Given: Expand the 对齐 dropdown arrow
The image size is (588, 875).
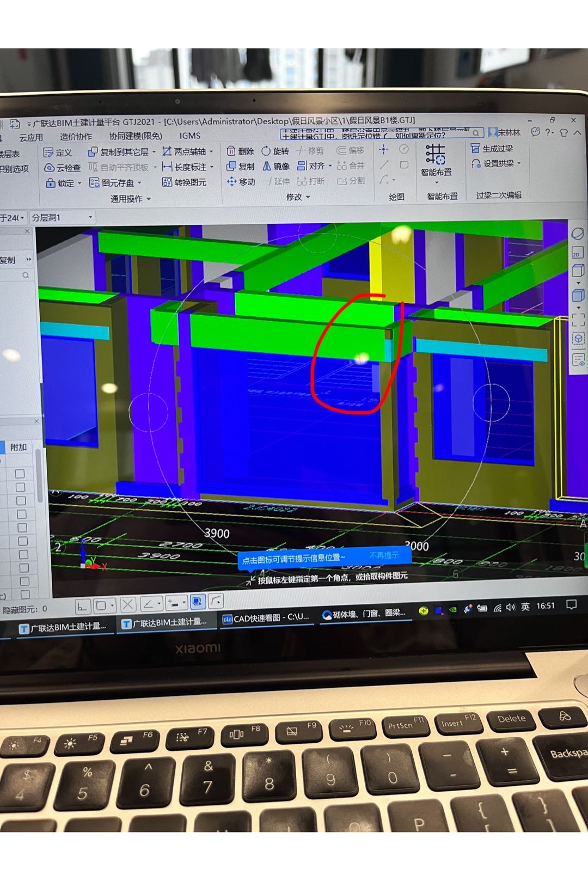Looking at the screenshot, I should tap(330, 166).
